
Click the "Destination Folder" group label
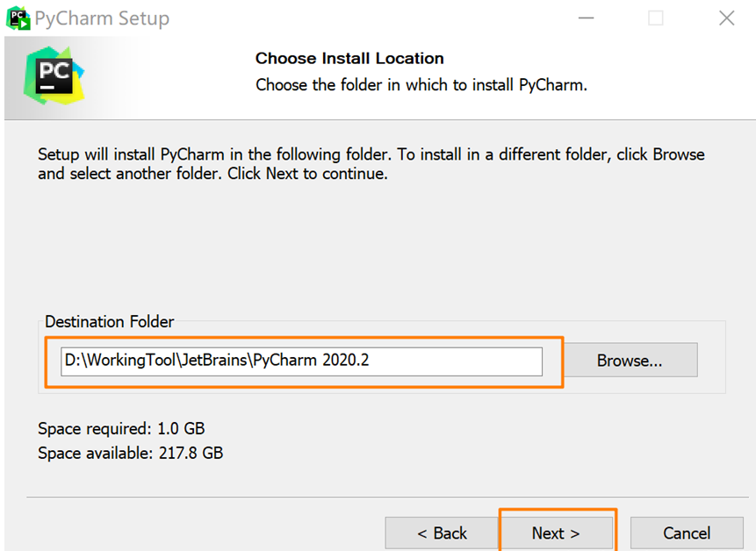(110, 322)
